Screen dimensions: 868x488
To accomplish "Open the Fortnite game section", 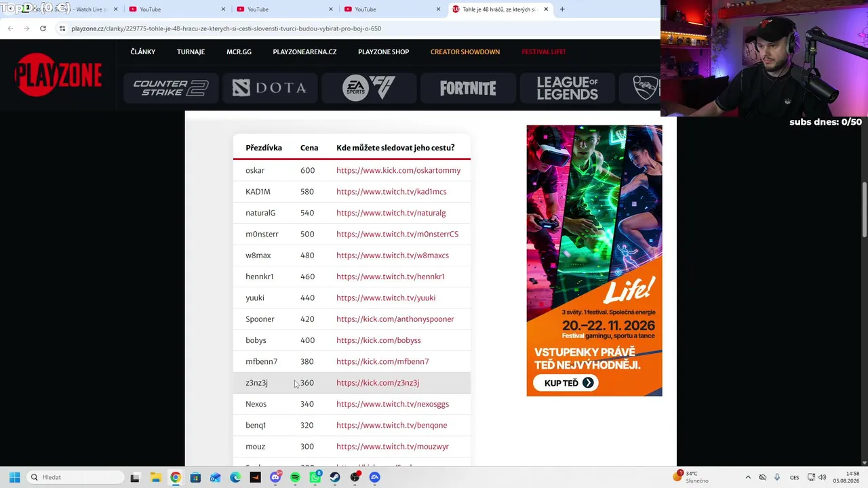I will tap(468, 88).
